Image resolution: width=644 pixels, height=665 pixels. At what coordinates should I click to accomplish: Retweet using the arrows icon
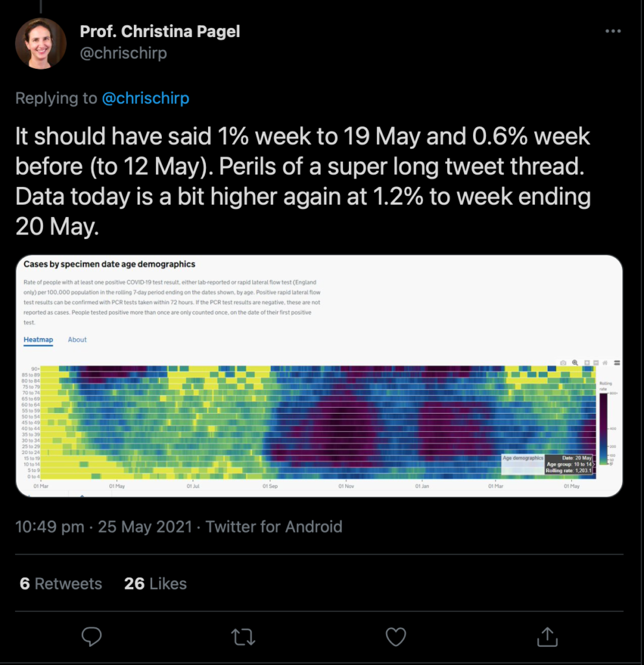point(243,636)
